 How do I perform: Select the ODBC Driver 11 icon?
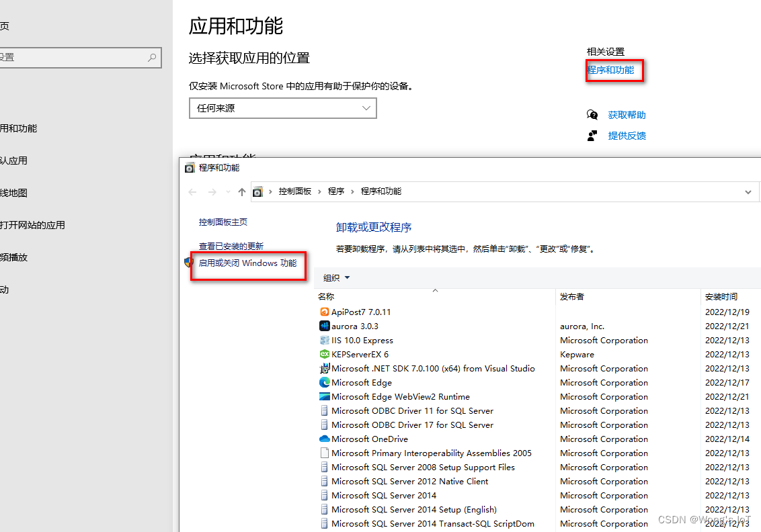325,410
